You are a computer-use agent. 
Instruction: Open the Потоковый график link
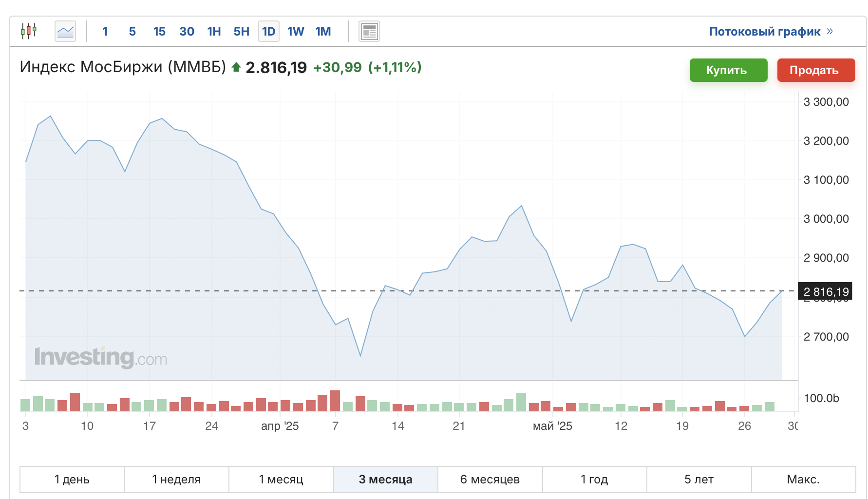click(765, 32)
